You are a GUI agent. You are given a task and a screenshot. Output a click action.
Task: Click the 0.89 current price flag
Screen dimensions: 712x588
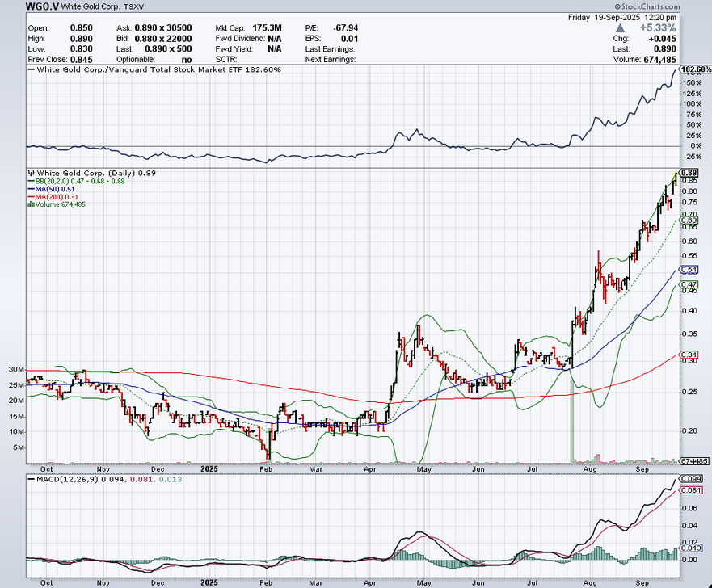[689, 173]
